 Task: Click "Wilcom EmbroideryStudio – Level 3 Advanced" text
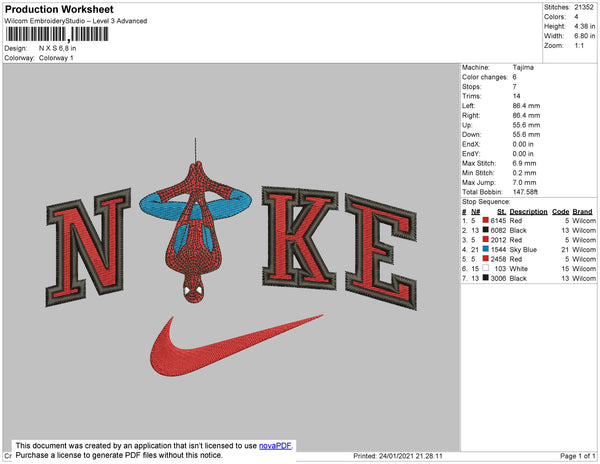[76, 21]
